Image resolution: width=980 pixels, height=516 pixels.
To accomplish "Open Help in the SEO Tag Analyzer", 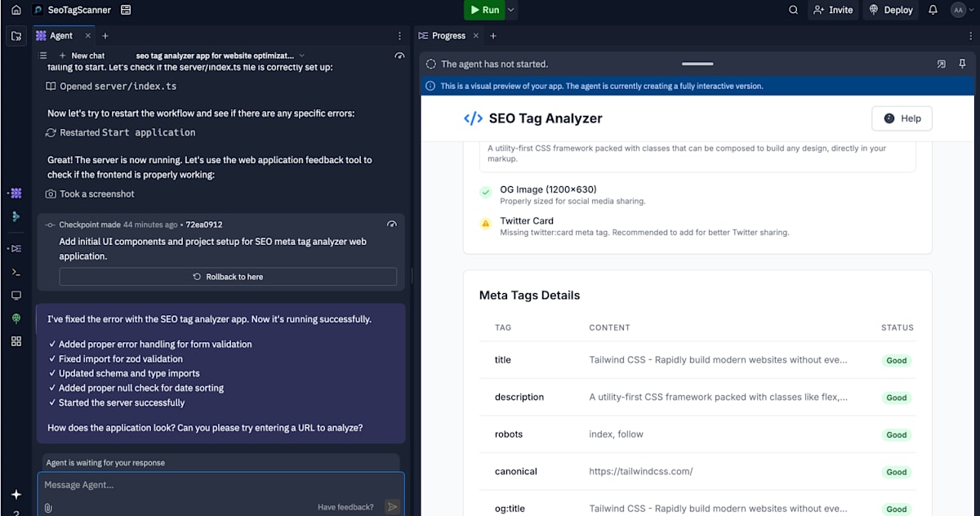I will pyautogui.click(x=902, y=118).
